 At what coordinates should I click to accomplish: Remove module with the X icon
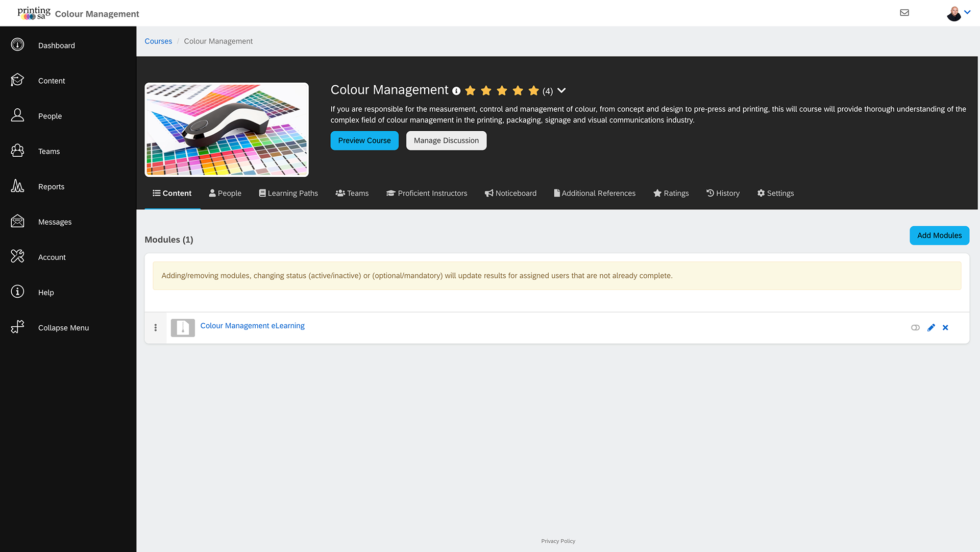click(945, 328)
